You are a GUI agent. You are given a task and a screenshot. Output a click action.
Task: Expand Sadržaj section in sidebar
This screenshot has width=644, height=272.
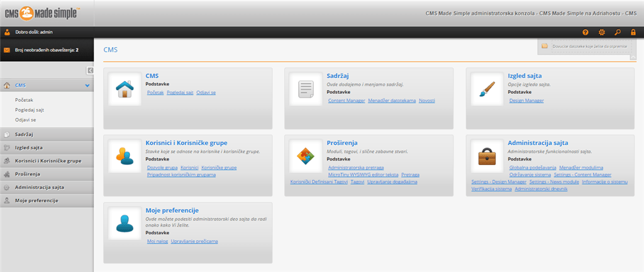point(47,134)
